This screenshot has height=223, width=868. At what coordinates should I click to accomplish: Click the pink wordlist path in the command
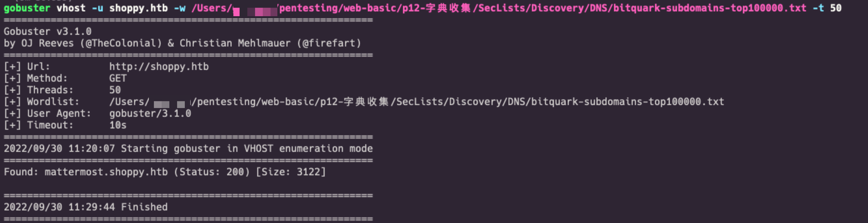pyautogui.click(x=540, y=8)
